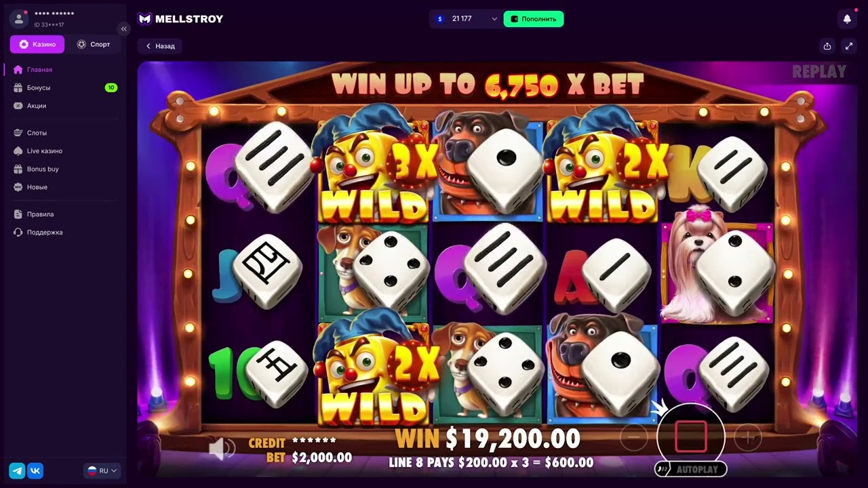
Task: Switch to the Спорт tab
Action: [94, 44]
